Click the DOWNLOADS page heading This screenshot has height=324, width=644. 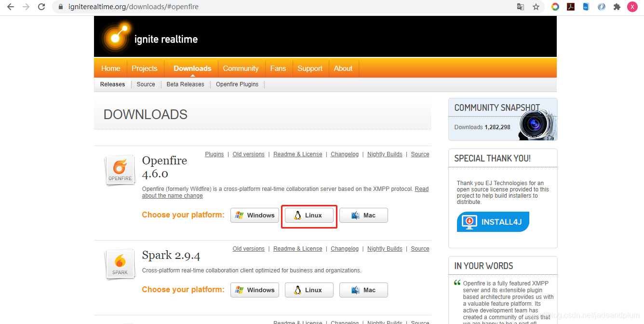point(146,115)
